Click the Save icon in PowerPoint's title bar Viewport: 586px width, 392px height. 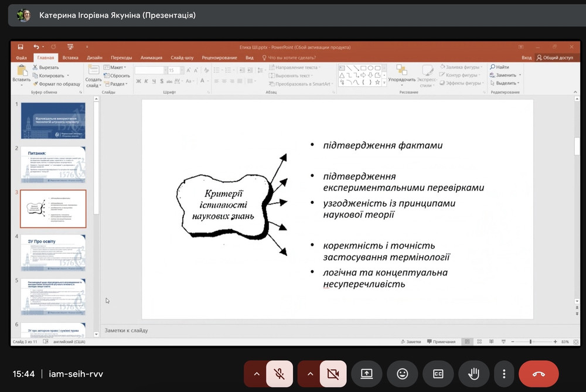(21, 47)
